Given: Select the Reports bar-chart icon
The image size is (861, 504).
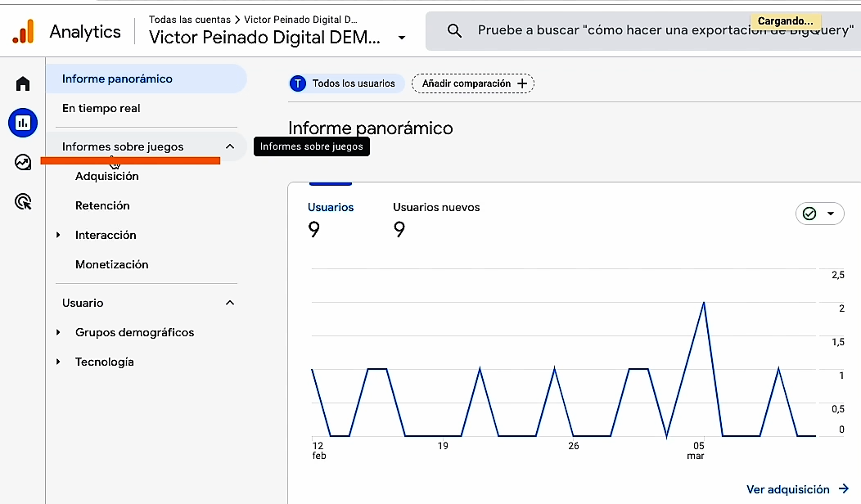Looking at the screenshot, I should click(23, 123).
